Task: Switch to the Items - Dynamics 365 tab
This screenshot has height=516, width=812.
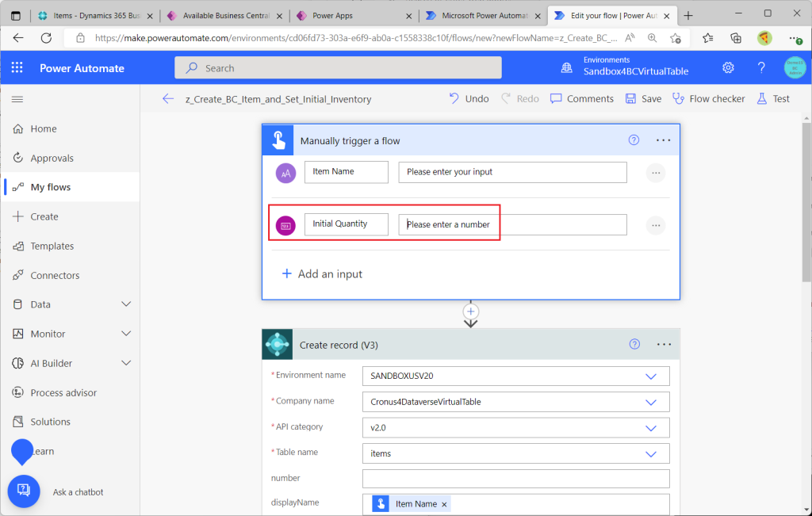Action: click(x=95, y=16)
